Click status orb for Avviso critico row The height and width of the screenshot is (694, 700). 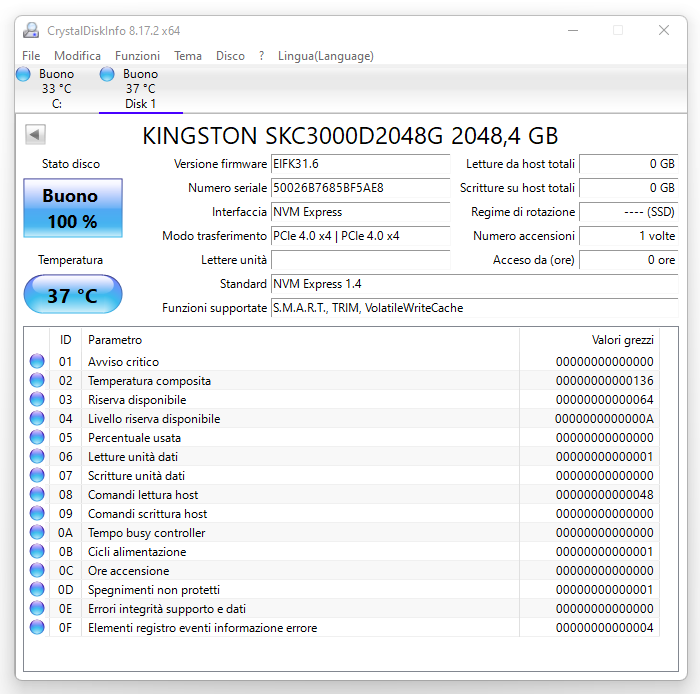point(37,361)
